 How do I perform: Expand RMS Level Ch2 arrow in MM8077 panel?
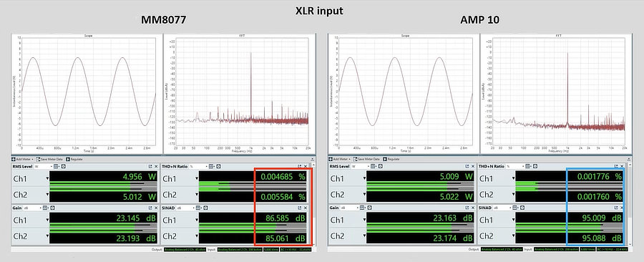[47, 194]
